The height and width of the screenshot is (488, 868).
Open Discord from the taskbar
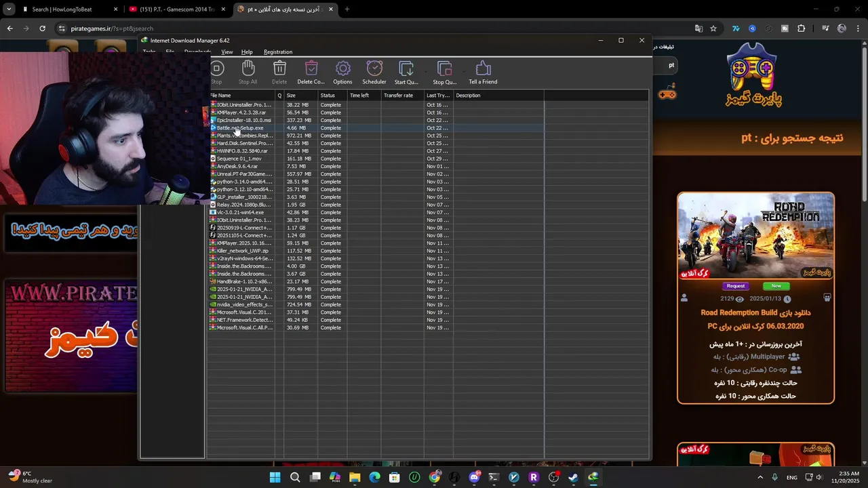474,477
